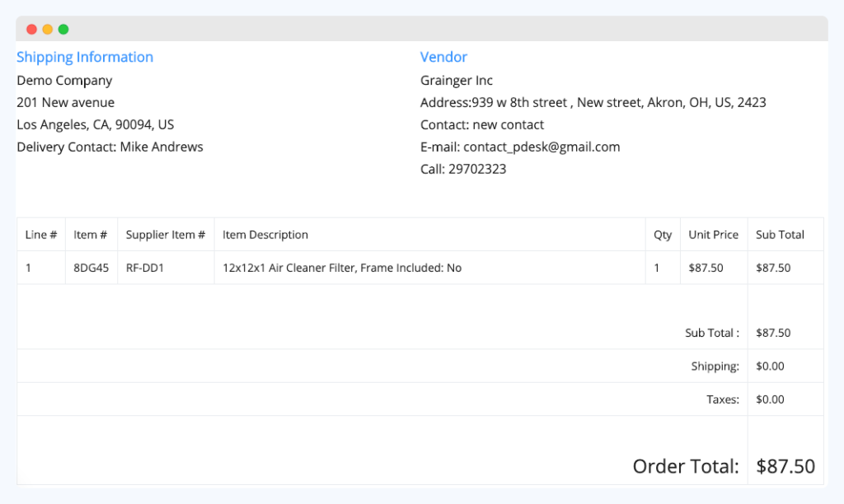The height and width of the screenshot is (504, 844).
Task: Click the Shipping charge value $0.00
Action: click(x=769, y=366)
